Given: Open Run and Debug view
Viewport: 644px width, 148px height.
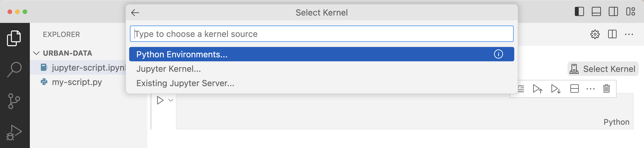Looking at the screenshot, I should pos(14,133).
